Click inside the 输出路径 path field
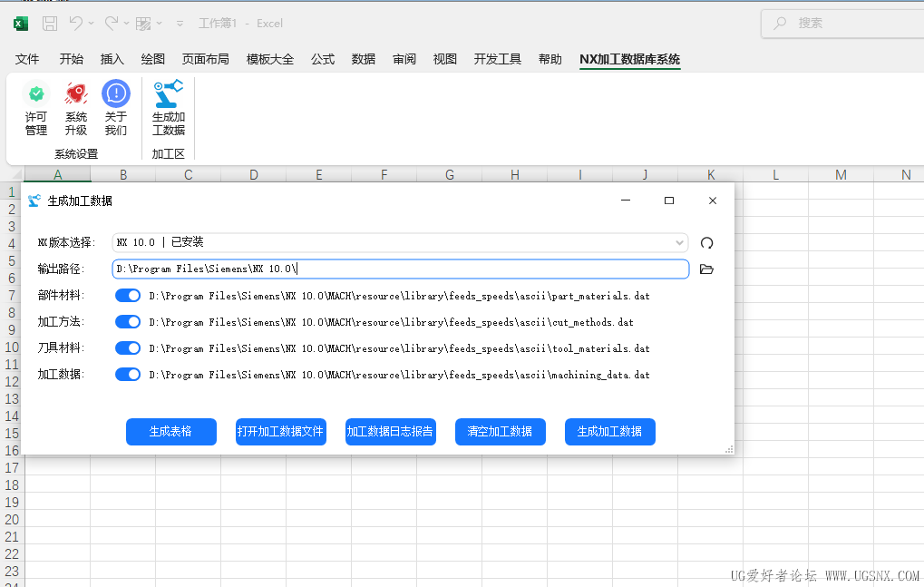 (x=399, y=269)
